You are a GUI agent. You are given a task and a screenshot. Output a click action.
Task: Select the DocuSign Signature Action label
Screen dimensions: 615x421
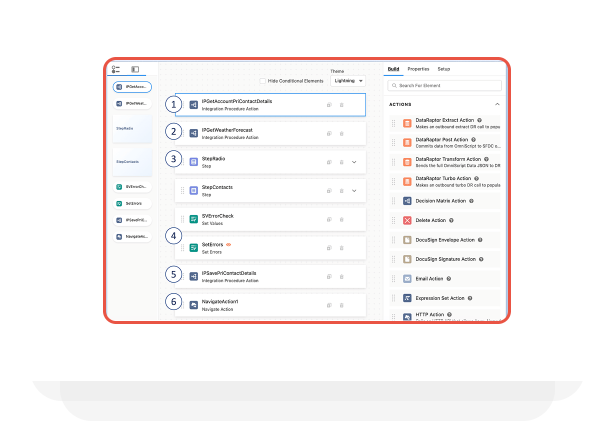pos(446,259)
